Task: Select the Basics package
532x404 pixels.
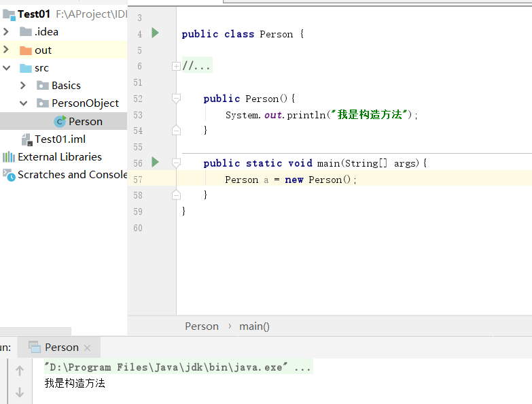Action: (66, 86)
